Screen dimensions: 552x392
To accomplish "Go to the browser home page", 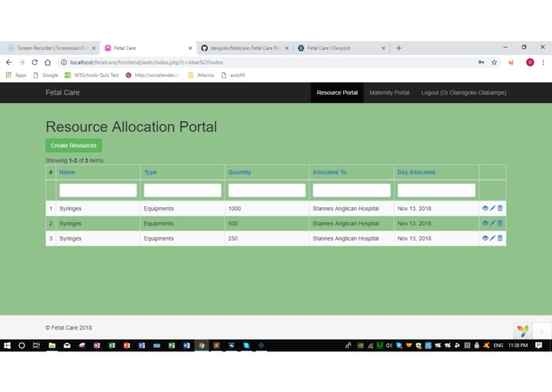I will pyautogui.click(x=48, y=62).
